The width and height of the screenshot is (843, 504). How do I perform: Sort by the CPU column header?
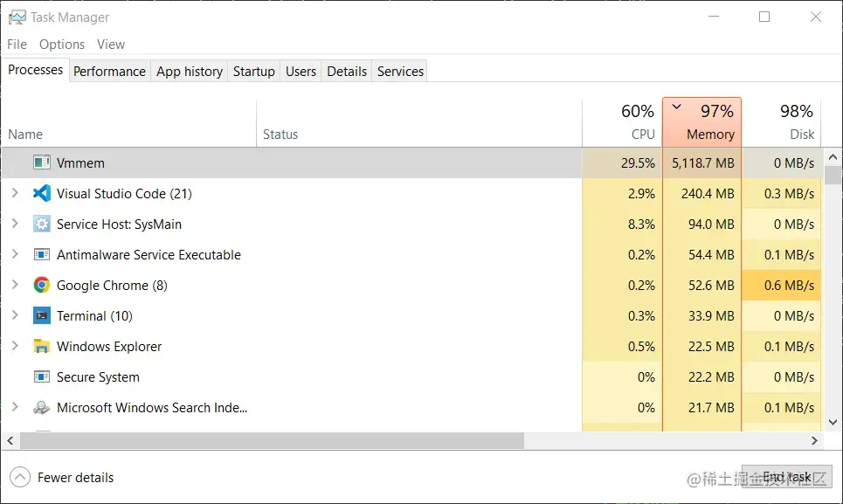pos(622,123)
